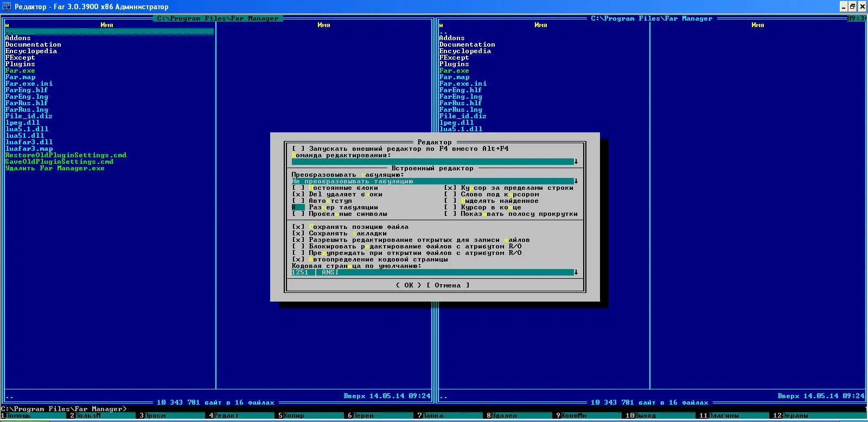The width and height of the screenshot is (868, 422).
Task: Select File_id.diz in the right panel
Action: pos(463,116)
